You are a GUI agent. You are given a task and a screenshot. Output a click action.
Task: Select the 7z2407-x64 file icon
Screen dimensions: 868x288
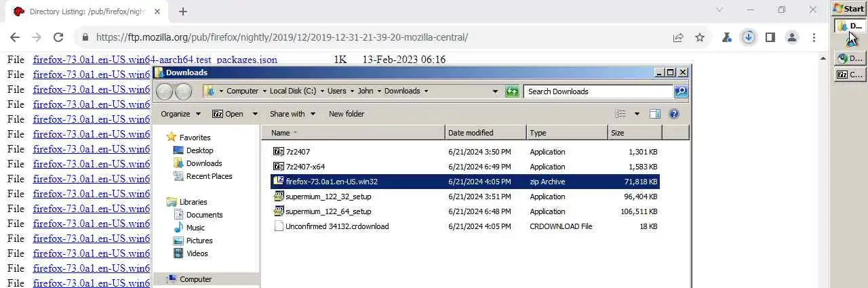click(278, 167)
